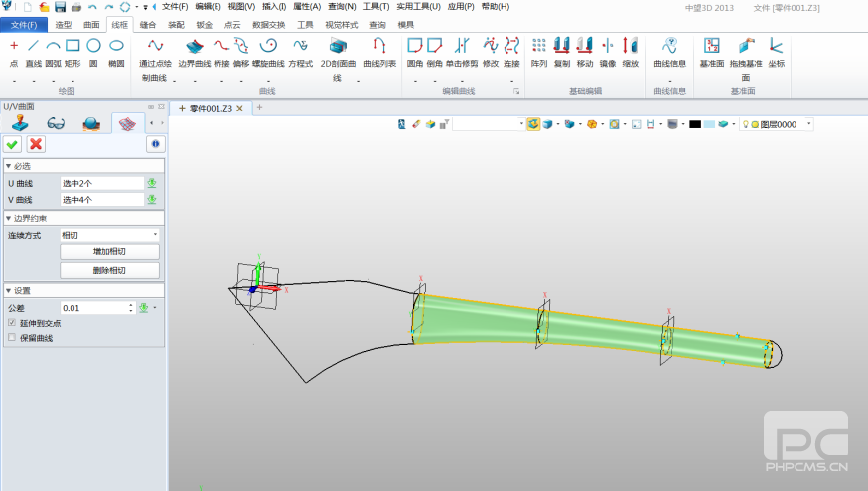The width and height of the screenshot is (868, 491).
Task: Click the 阵列 array pattern icon
Action: click(539, 47)
